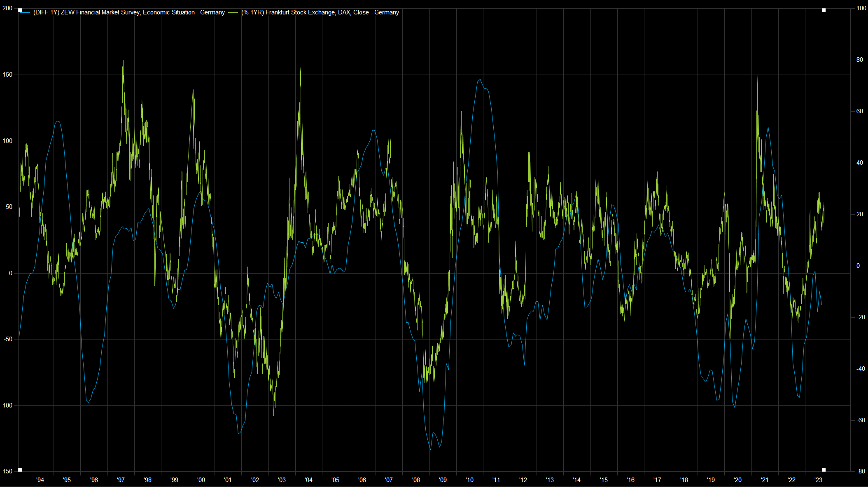Click the top-left white corner handle

click(x=20, y=10)
